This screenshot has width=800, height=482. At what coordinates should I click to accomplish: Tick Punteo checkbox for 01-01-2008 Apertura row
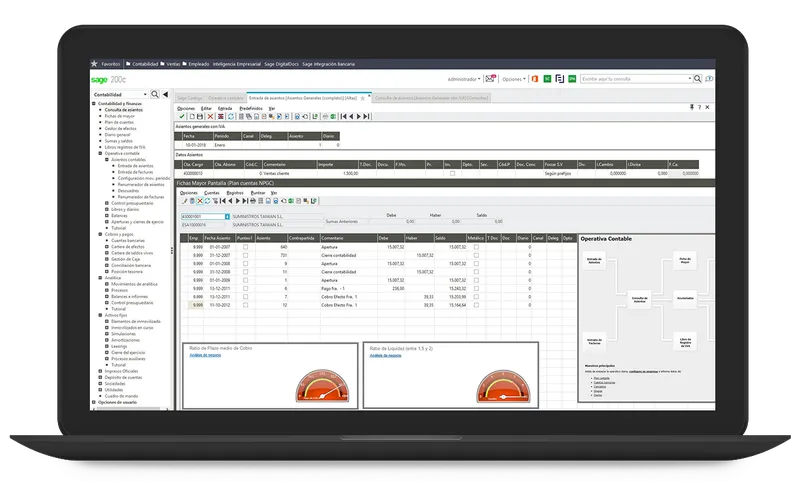click(x=245, y=264)
